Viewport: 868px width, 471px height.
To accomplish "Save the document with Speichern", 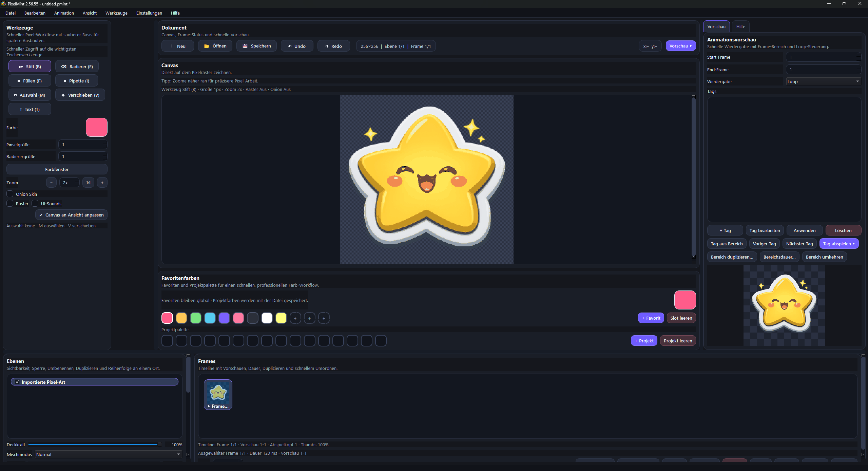I will (x=256, y=46).
